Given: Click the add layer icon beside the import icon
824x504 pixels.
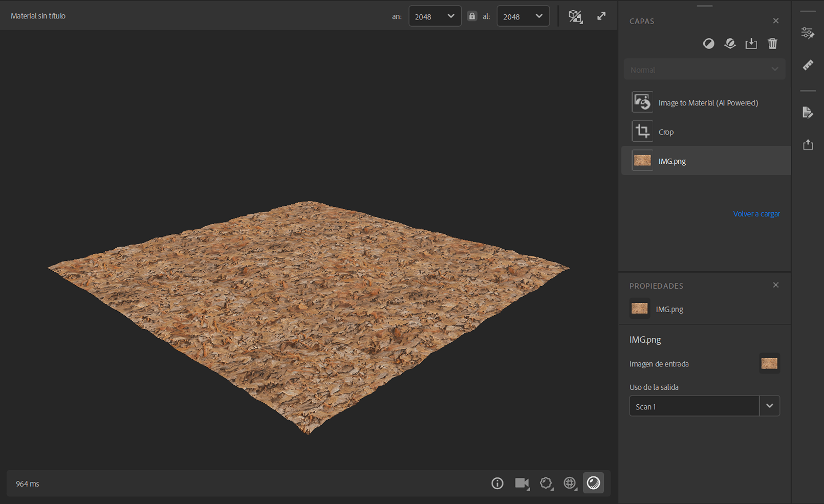Looking at the screenshot, I should pos(730,44).
